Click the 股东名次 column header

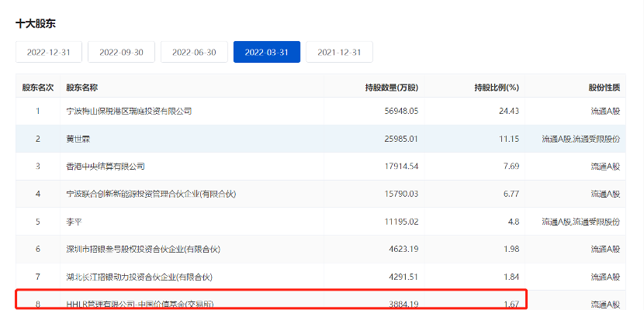38,88
